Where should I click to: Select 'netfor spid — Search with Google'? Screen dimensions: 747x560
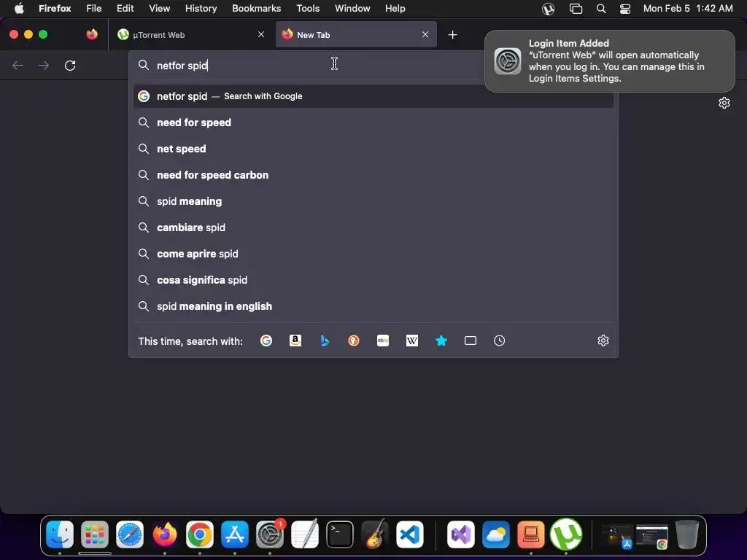(x=373, y=96)
